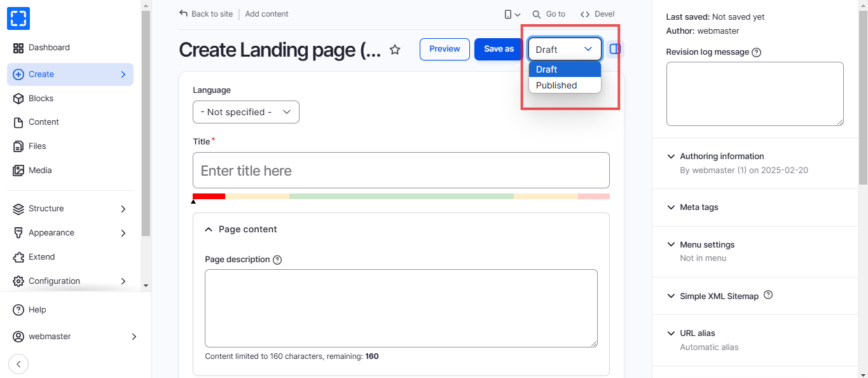
Task: Click the Devel code brackets icon
Action: 585,14
